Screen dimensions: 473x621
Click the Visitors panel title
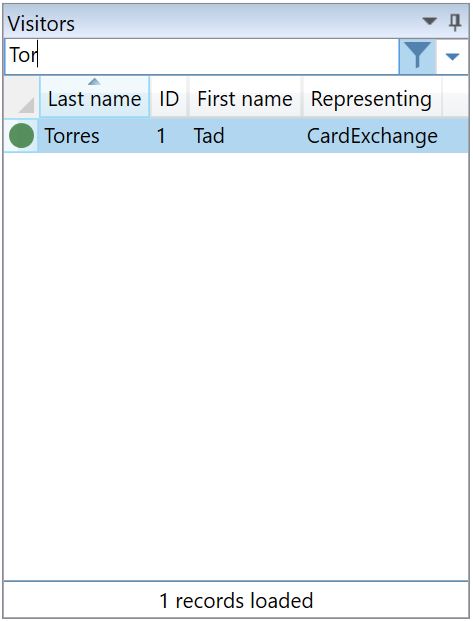point(41,23)
